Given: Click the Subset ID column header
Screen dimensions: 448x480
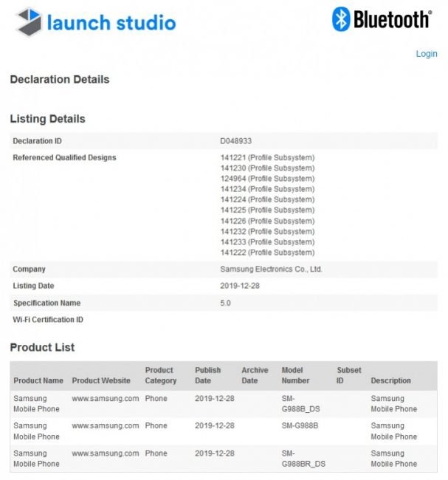Looking at the screenshot, I should tap(349, 375).
